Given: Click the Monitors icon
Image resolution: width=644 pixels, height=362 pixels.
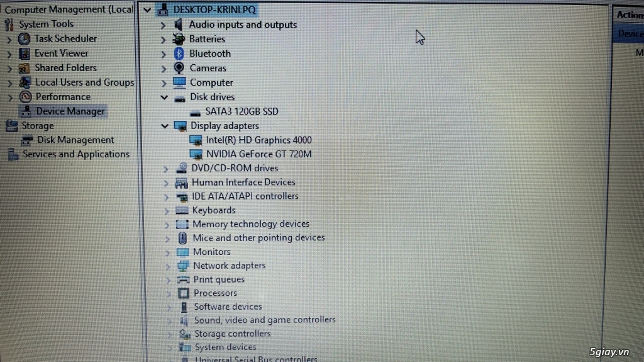Looking at the screenshot, I should click(183, 252).
